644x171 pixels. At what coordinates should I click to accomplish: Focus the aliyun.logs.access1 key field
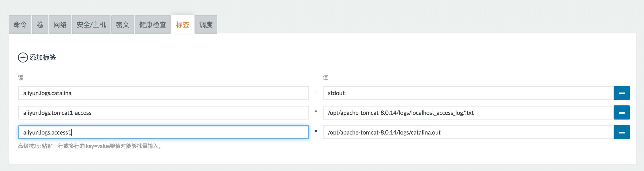coord(164,132)
